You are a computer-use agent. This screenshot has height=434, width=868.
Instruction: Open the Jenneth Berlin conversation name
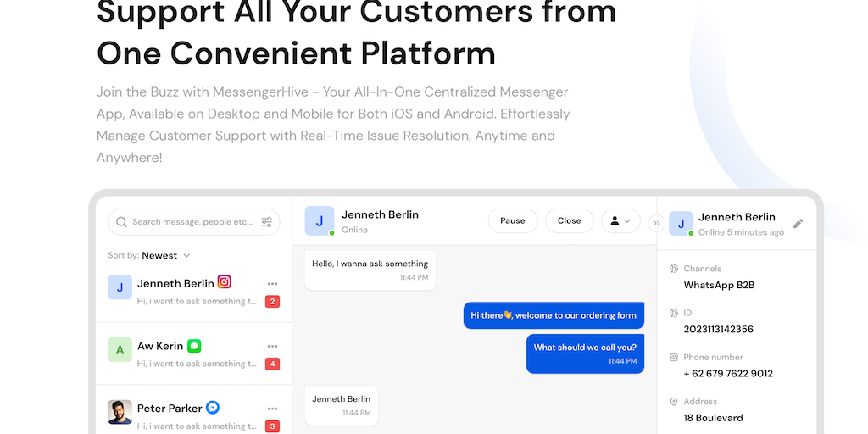[x=175, y=283]
